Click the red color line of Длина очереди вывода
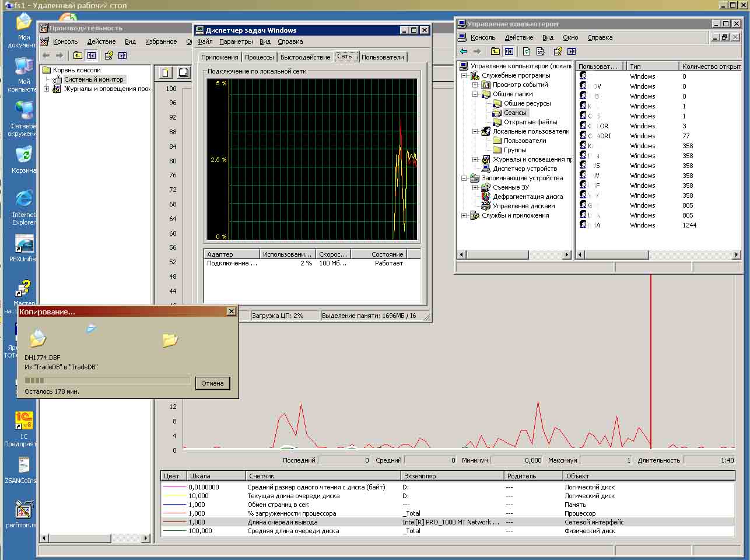Screen dimensions: 750x560 tap(175, 522)
